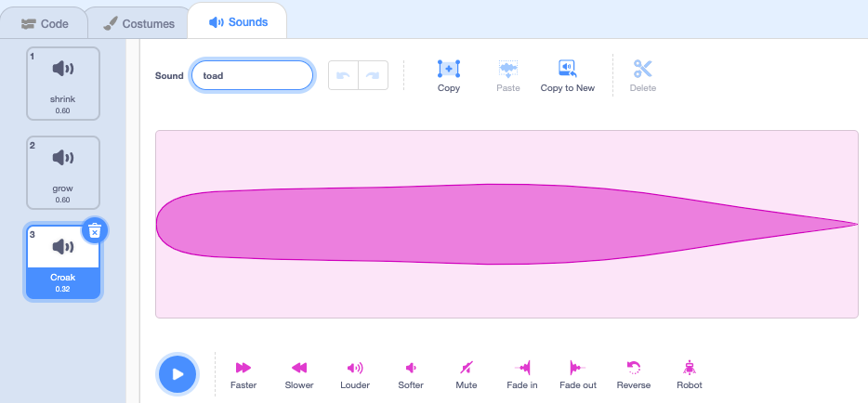Viewport: 868px width, 403px height.
Task: Select the grow sound thumbnail
Action: (63, 173)
